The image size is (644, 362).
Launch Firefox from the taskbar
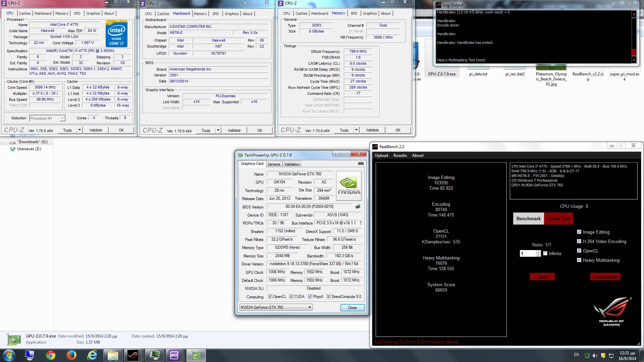point(71,355)
